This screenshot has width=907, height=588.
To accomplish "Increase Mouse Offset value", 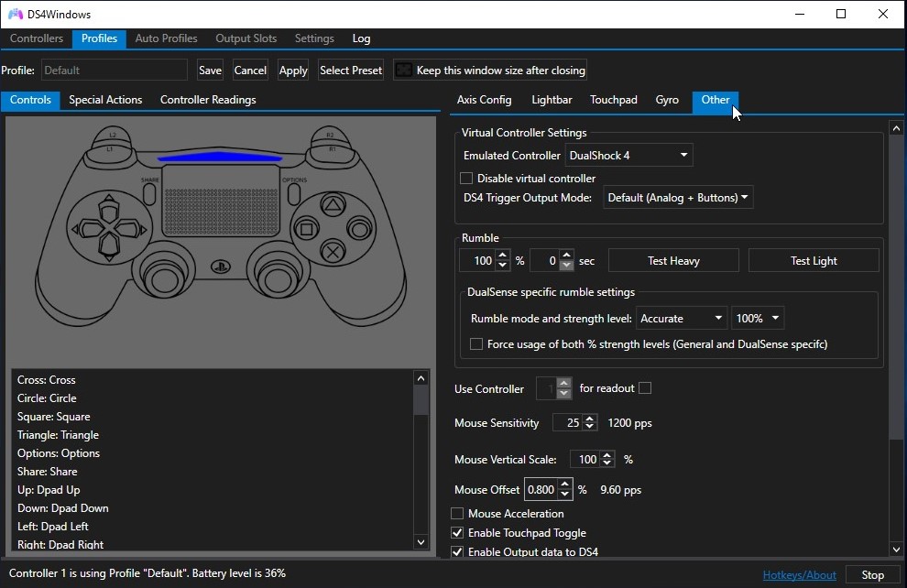I will click(565, 485).
